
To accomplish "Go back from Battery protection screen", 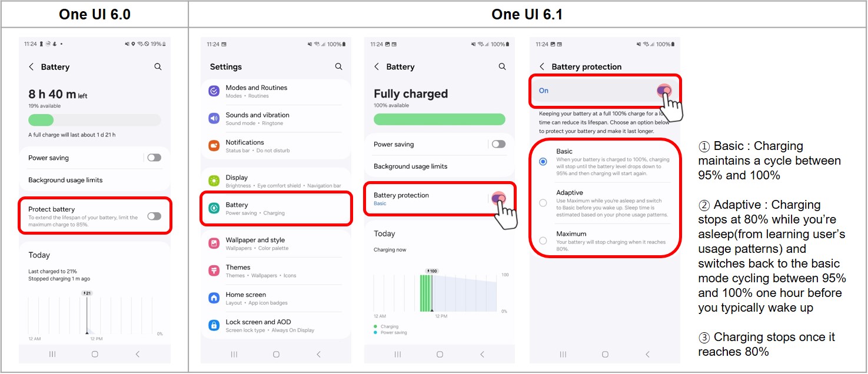I will pyautogui.click(x=542, y=67).
